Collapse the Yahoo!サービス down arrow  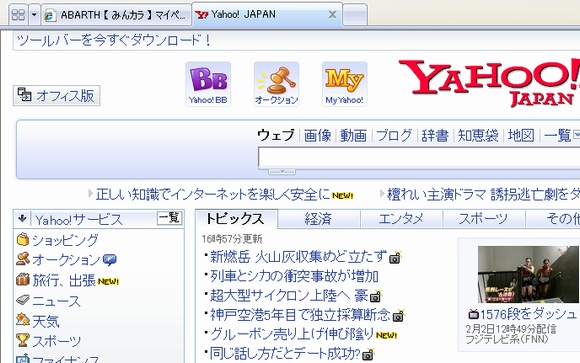[x=22, y=219]
